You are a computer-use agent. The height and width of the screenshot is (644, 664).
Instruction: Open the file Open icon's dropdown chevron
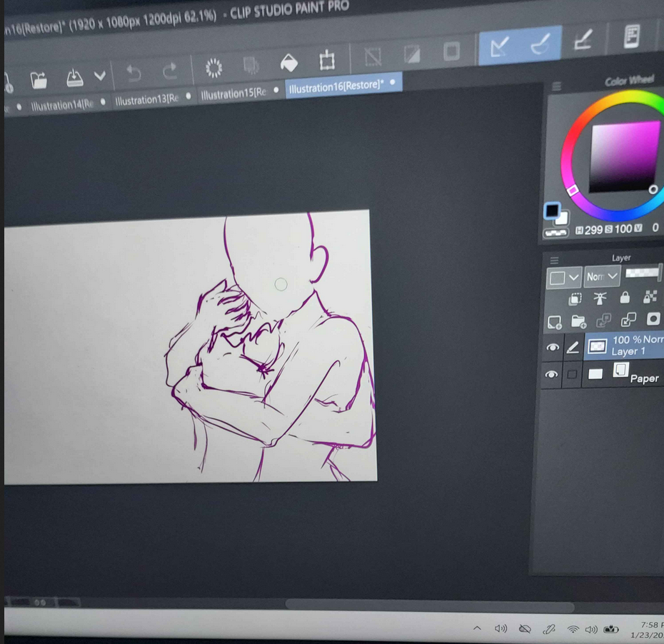(100, 76)
